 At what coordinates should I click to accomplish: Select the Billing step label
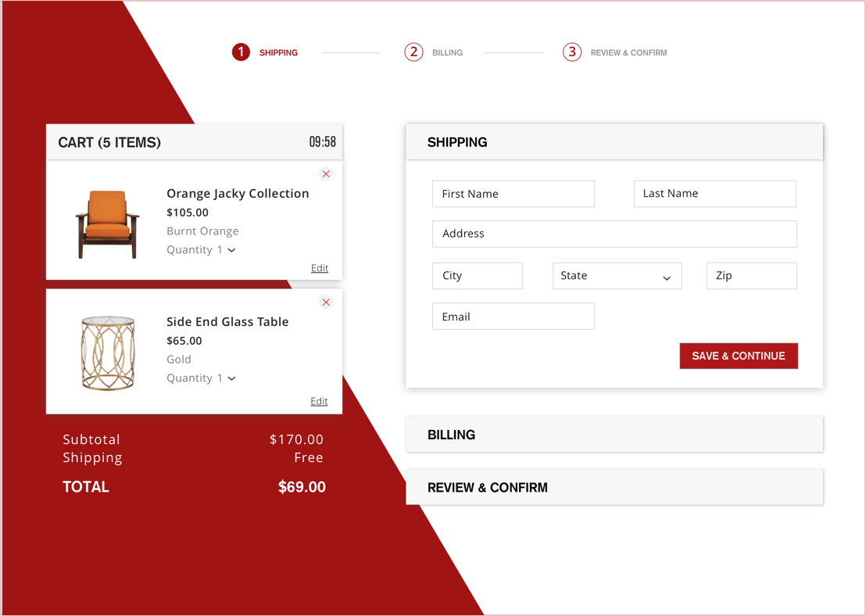[447, 52]
